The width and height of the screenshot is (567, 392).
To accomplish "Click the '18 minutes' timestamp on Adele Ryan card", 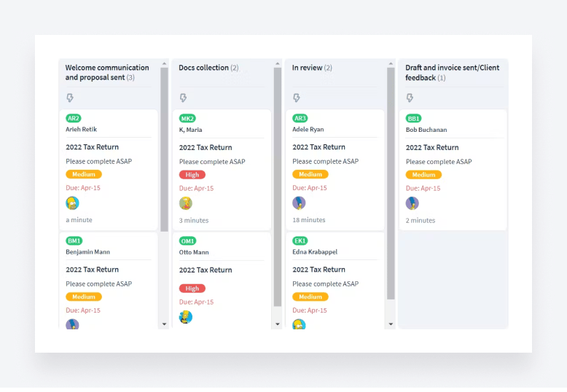I will 309,220.
